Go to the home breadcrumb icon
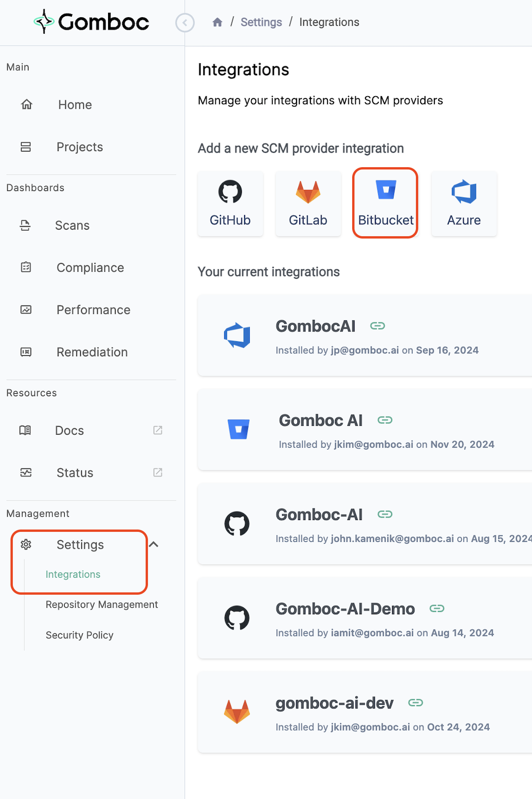Screen dimensions: 532x799 coord(217,22)
